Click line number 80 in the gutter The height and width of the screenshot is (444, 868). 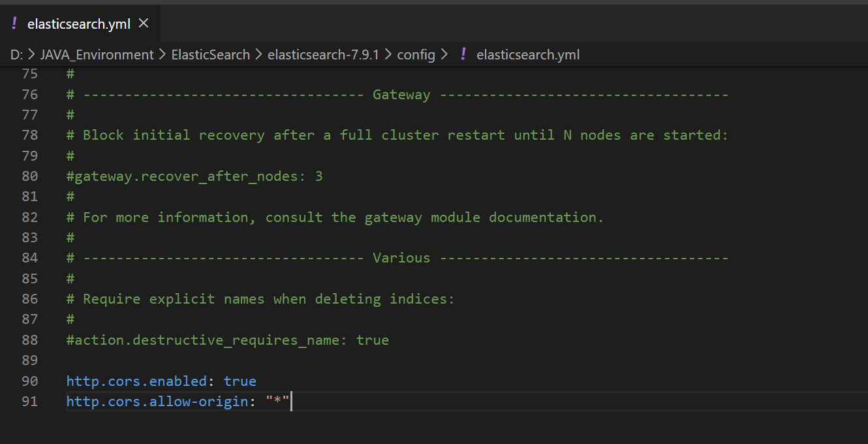[x=30, y=176]
